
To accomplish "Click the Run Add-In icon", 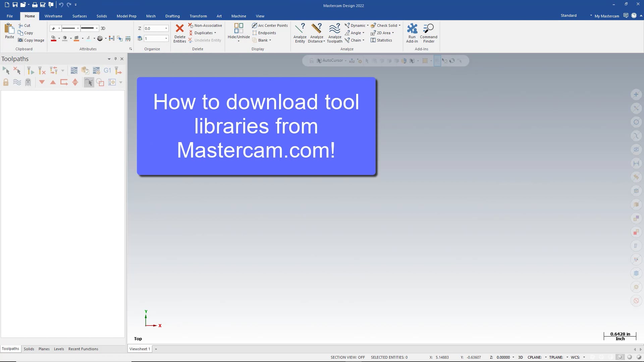I will 412,28.
